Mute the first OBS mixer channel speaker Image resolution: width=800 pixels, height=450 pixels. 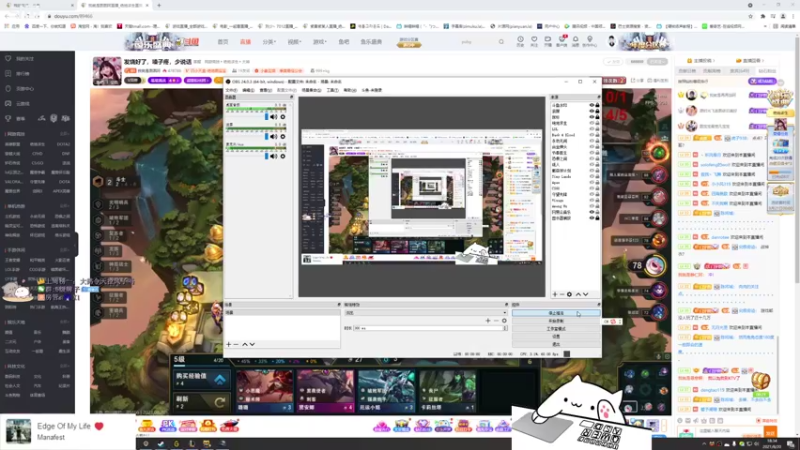[x=273, y=117]
